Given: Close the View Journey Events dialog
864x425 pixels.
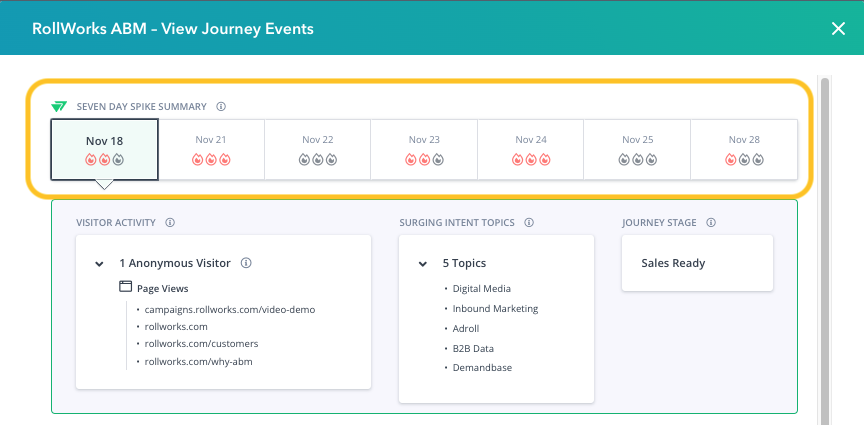Looking at the screenshot, I should 838,29.
